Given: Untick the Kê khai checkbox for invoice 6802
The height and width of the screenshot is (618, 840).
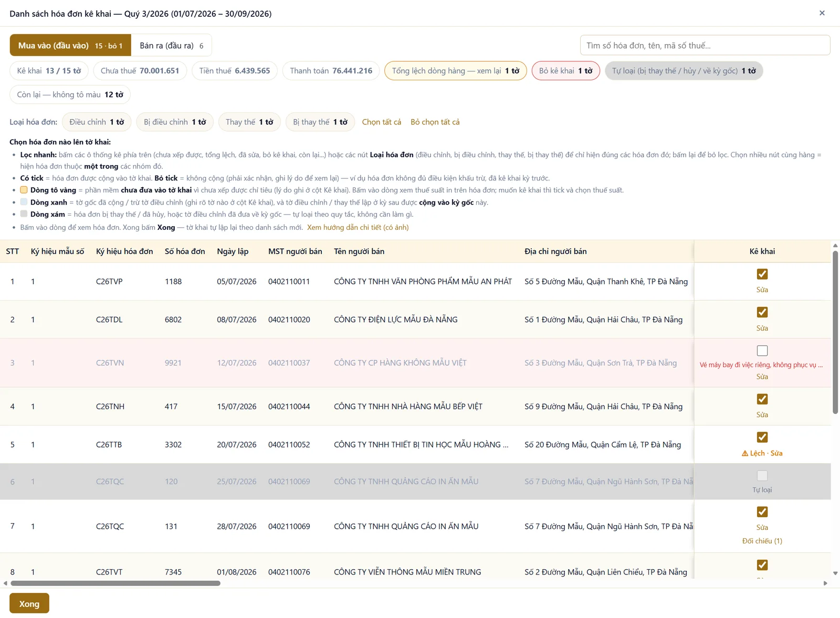Looking at the screenshot, I should 762,312.
